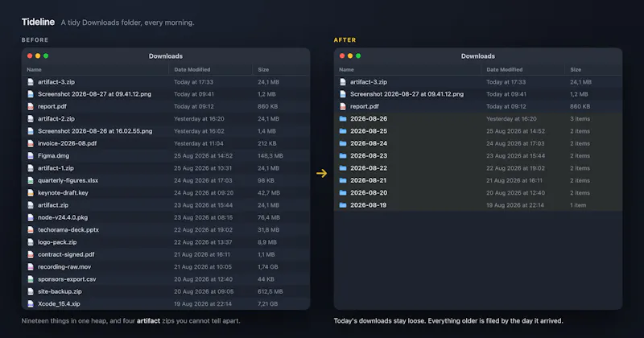Viewport: 644px width, 338px height.
Task: Click the 2026-08-25 folder icon
Action: (343, 131)
